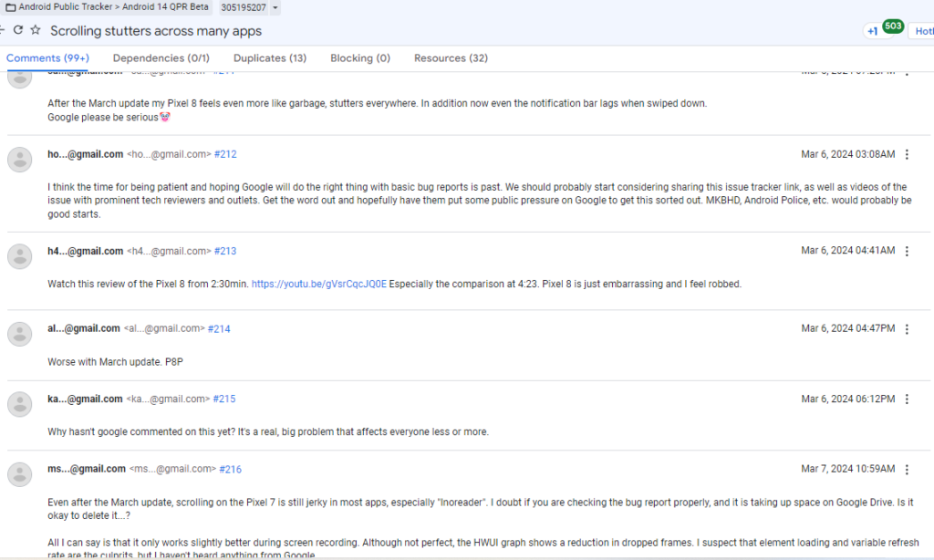
Task: Click the bold author name ms...@gmail.com
Action: click(x=87, y=469)
